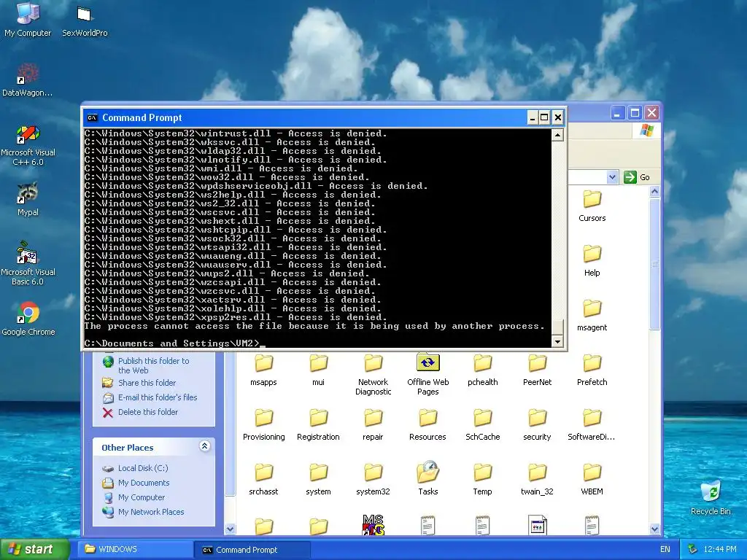Maximize the Command Prompt window
The height and width of the screenshot is (560, 747).
(544, 117)
